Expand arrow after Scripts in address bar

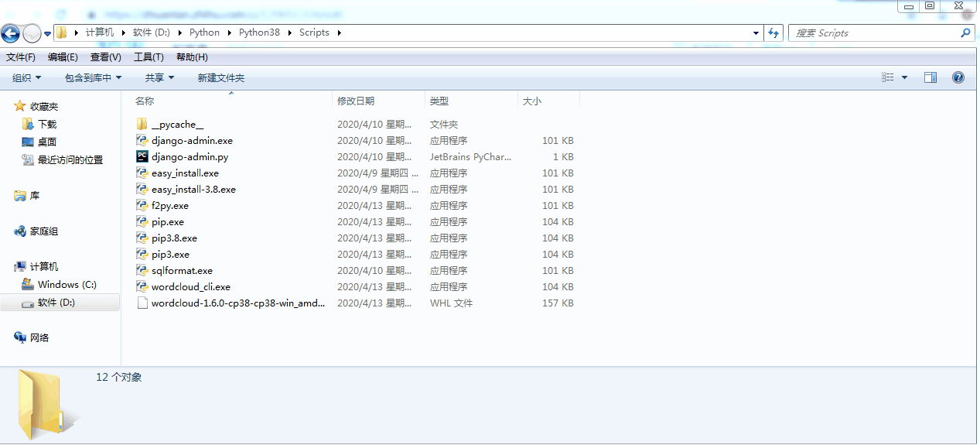[339, 33]
